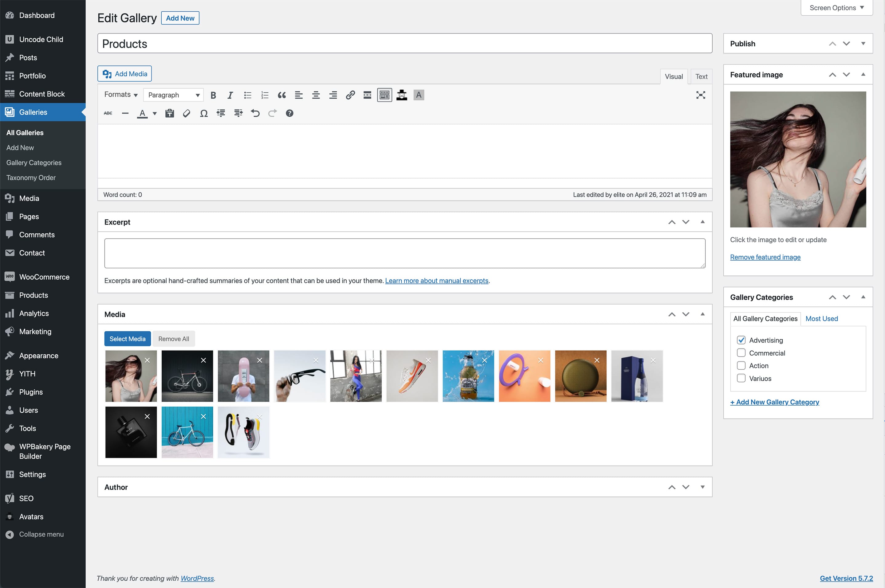This screenshot has width=885, height=588.
Task: Enable the Commercial category
Action: 741,353
